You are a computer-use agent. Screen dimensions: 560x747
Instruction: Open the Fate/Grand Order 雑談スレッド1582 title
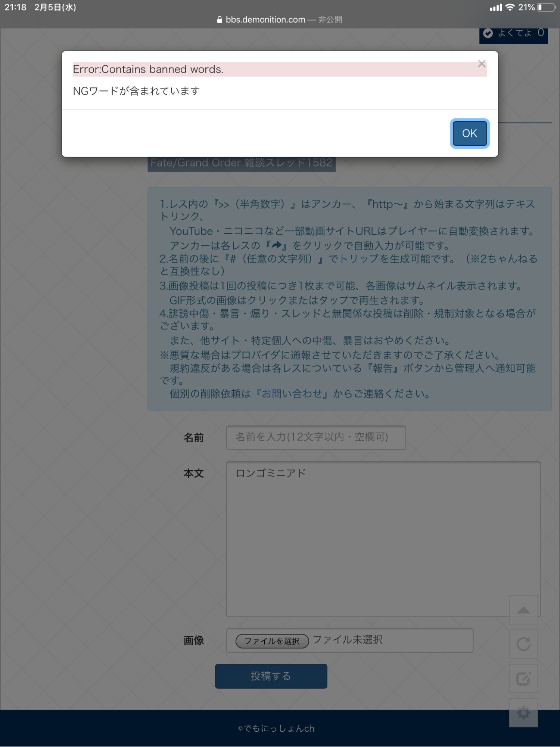[x=242, y=163]
